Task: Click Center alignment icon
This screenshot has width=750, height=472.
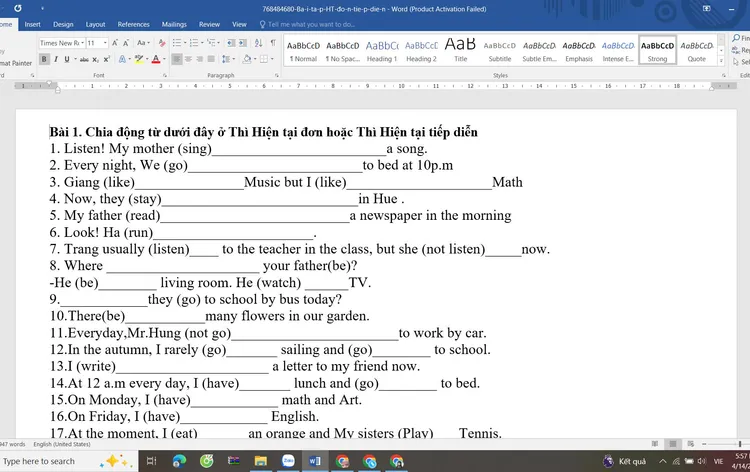Action: tap(190, 60)
